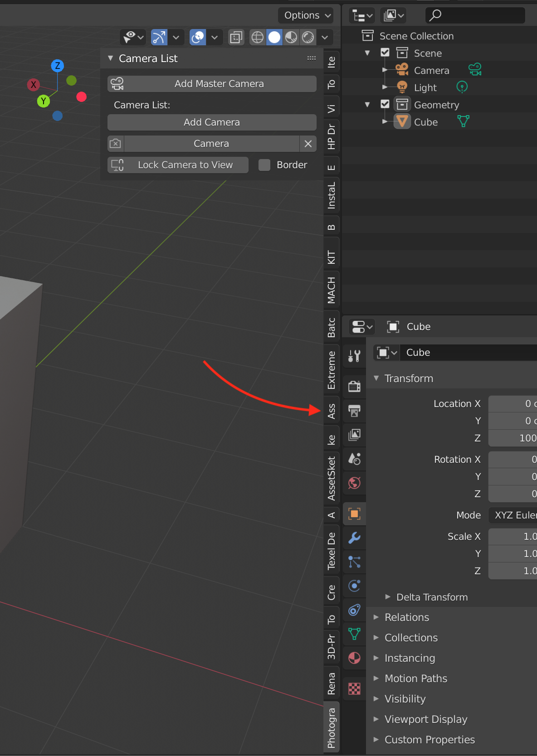Click the Light data icon in outliner
Viewport: 537px width, 756px height.
point(462,87)
